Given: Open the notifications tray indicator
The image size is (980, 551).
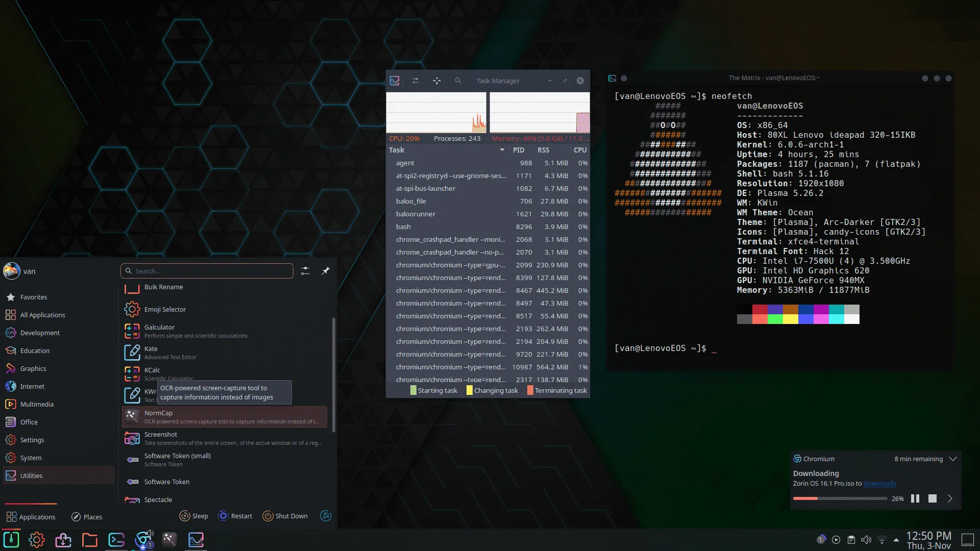Looking at the screenshot, I should click(821, 540).
